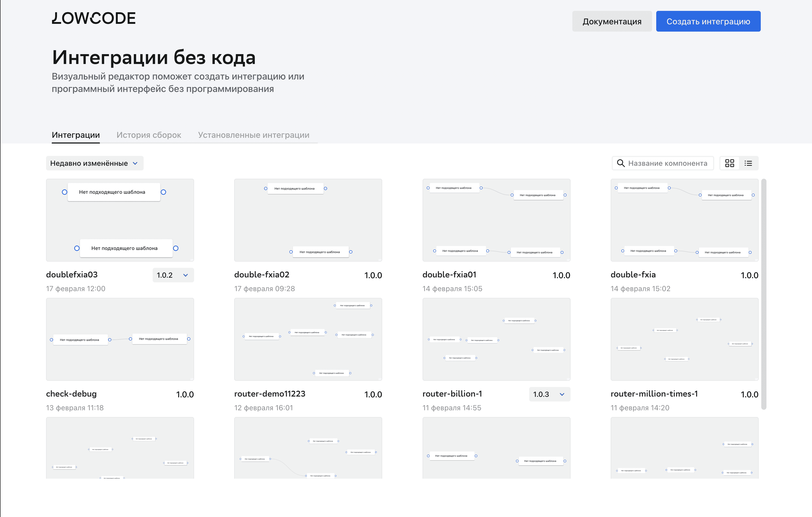Open the check-debug integration by its name
812x517 pixels.
coord(71,394)
